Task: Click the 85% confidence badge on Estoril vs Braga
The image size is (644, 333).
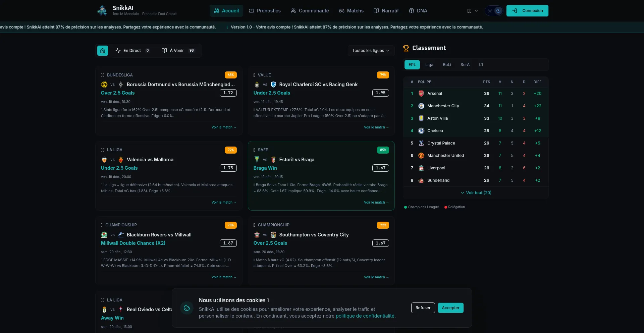Action: 383,150
